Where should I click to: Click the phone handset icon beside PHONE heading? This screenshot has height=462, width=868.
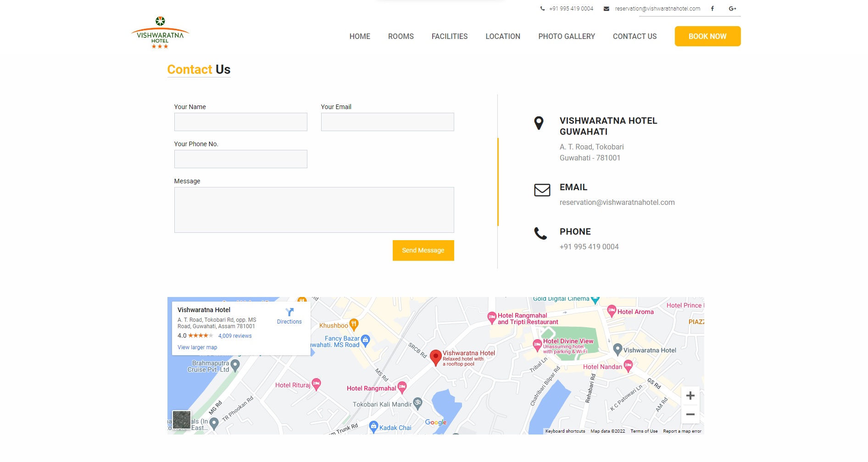coord(540,233)
